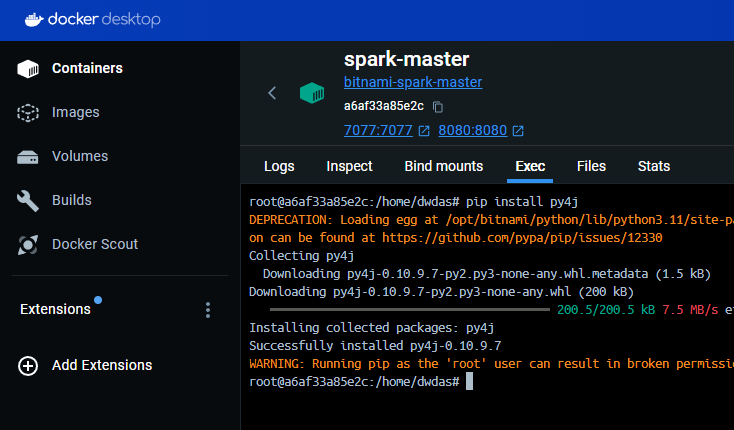The width and height of the screenshot is (734, 430).
Task: Click the Docker whale logo icon
Action: 34,20
